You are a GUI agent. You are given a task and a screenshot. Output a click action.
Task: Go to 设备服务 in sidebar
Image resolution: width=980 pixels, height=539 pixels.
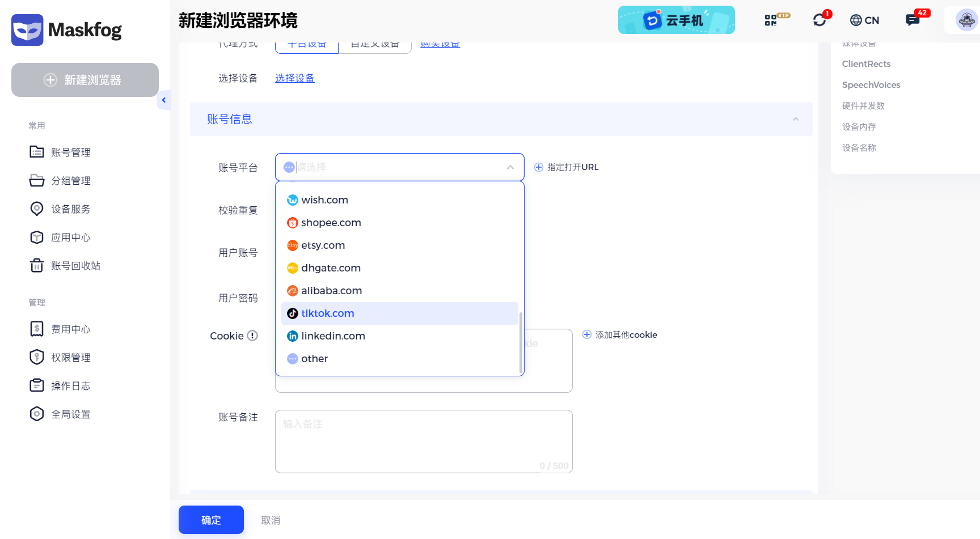[x=70, y=209]
